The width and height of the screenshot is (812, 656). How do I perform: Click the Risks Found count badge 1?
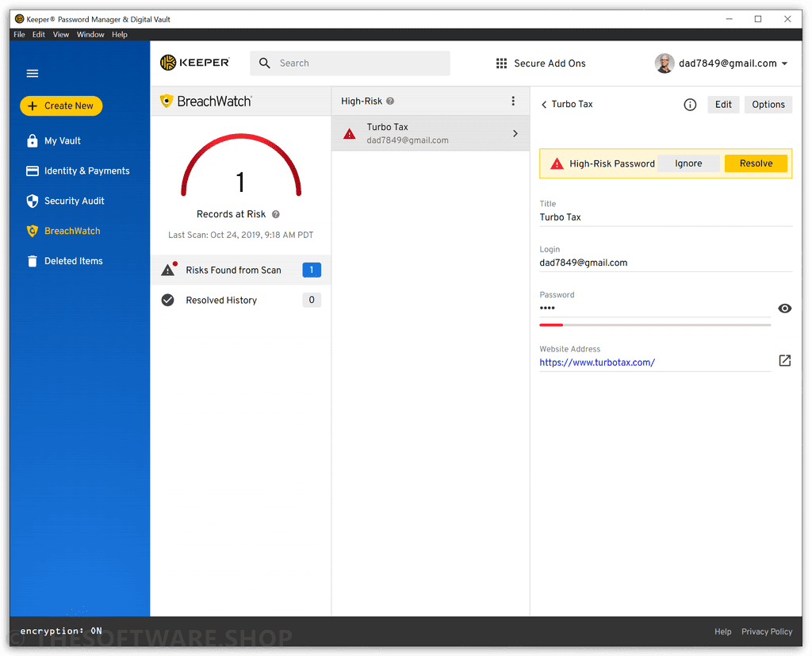(x=311, y=270)
